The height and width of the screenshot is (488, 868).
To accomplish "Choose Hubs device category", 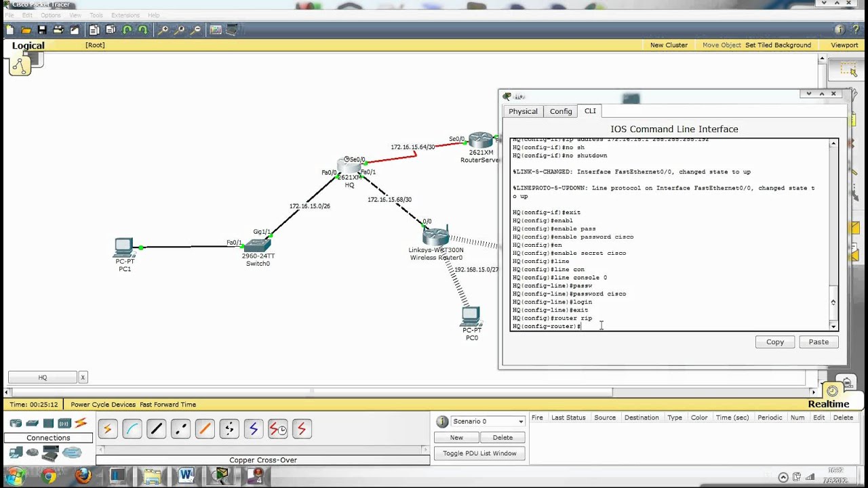I will click(x=48, y=423).
